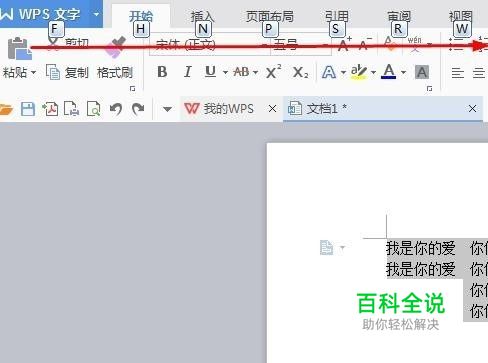Viewport: 488px width, 363px height.
Task: Apply yellow text highlight color
Action: 359,72
